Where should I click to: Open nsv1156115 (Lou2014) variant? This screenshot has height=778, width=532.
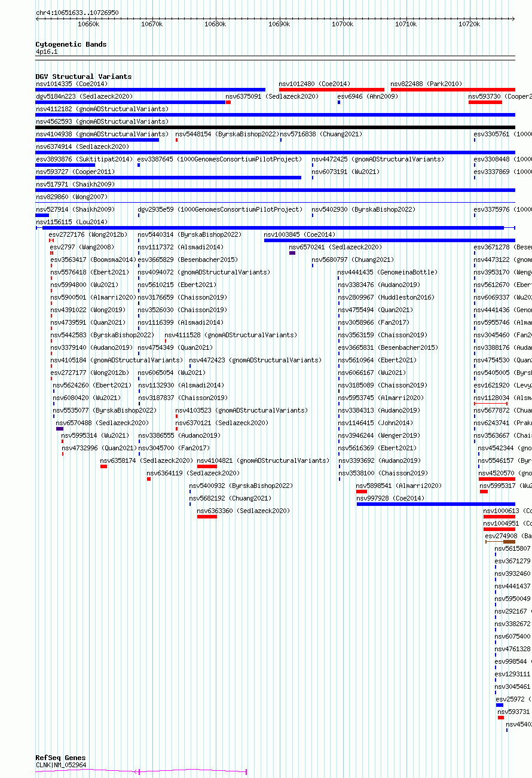[72, 222]
